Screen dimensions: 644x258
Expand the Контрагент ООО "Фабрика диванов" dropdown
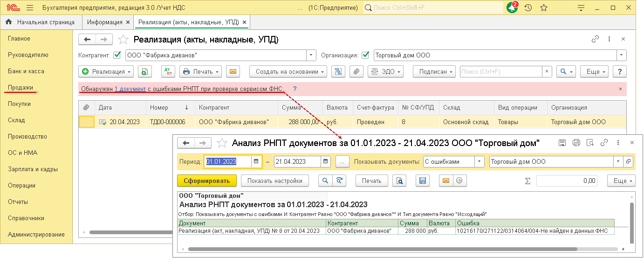pos(311,55)
